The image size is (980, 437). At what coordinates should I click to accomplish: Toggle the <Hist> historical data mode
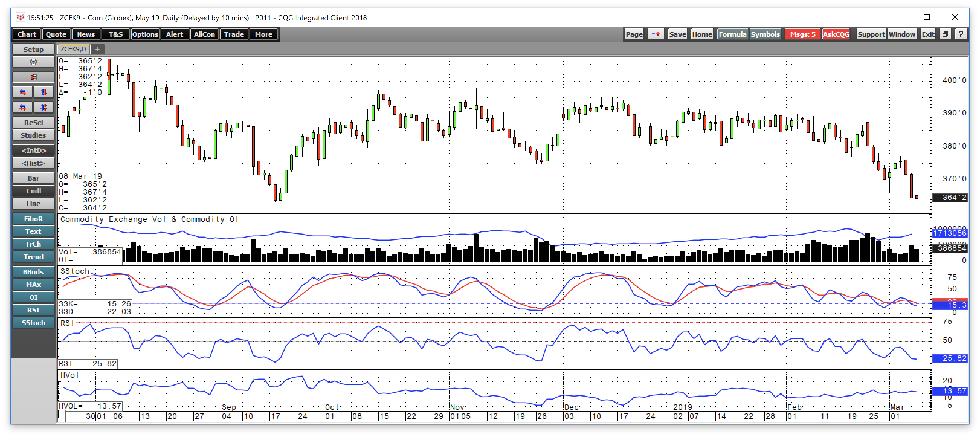pyautogui.click(x=34, y=163)
